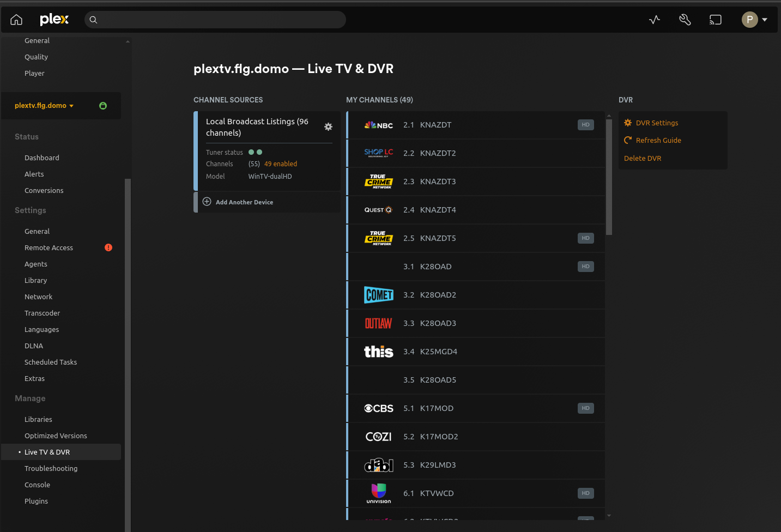Viewport: 781px width, 532px height.
Task: Select the cast-to-device icon
Action: pos(715,20)
